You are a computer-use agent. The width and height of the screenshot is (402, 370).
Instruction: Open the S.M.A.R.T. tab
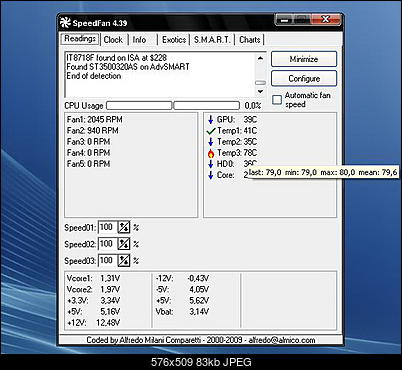point(212,40)
